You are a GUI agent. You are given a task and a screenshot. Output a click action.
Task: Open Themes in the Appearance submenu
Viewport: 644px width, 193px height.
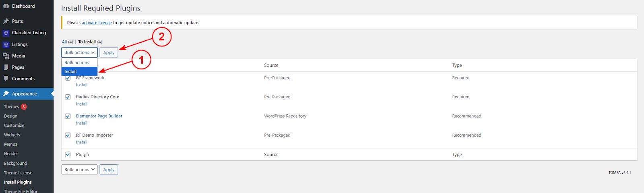[x=11, y=107]
